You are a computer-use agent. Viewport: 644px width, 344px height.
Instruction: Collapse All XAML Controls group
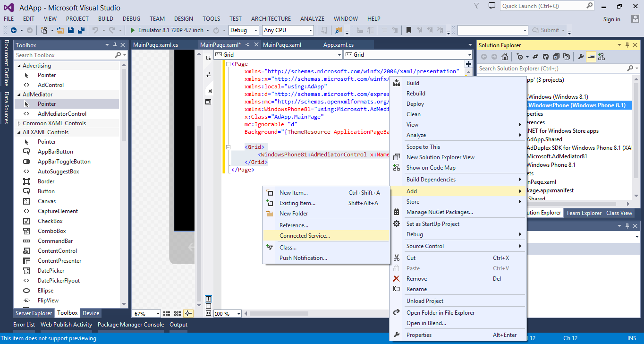point(19,132)
